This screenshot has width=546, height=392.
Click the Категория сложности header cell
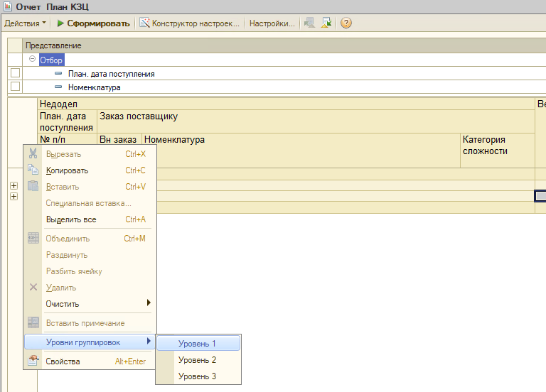(x=498, y=151)
